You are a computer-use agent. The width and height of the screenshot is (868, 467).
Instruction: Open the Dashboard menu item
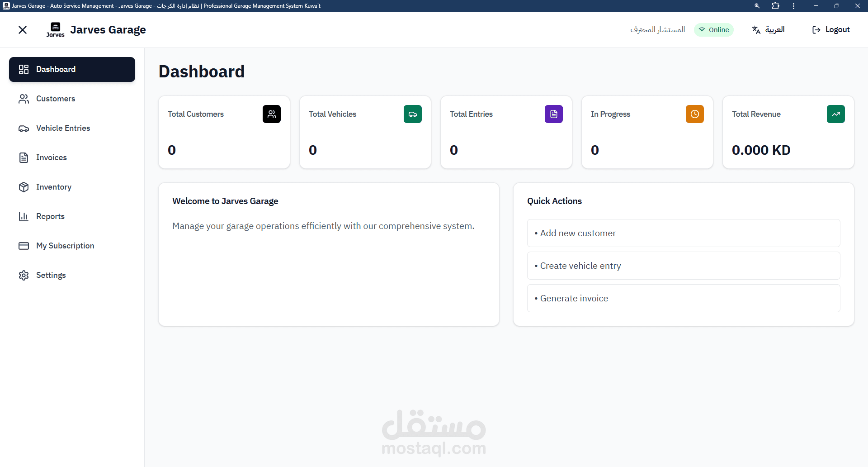[72, 69]
